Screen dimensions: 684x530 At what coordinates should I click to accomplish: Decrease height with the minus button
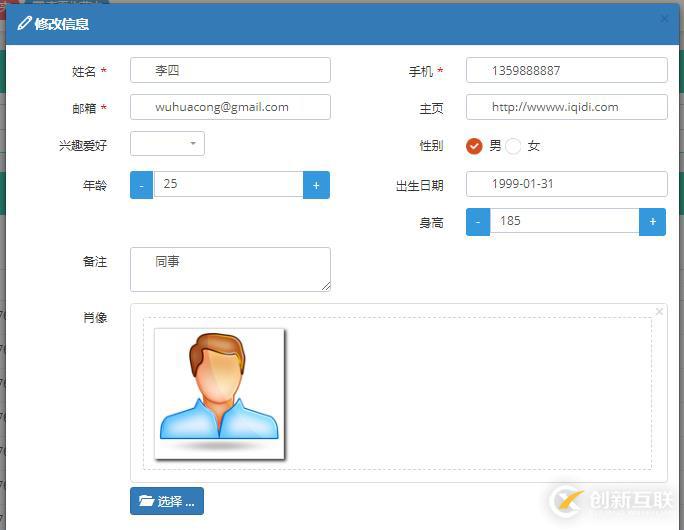pyautogui.click(x=478, y=222)
